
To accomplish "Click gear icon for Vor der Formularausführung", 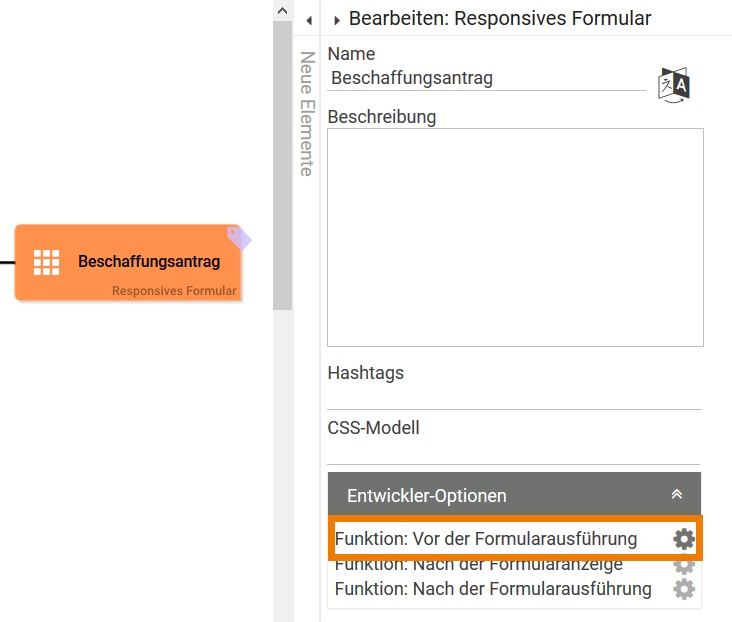I will 683,539.
